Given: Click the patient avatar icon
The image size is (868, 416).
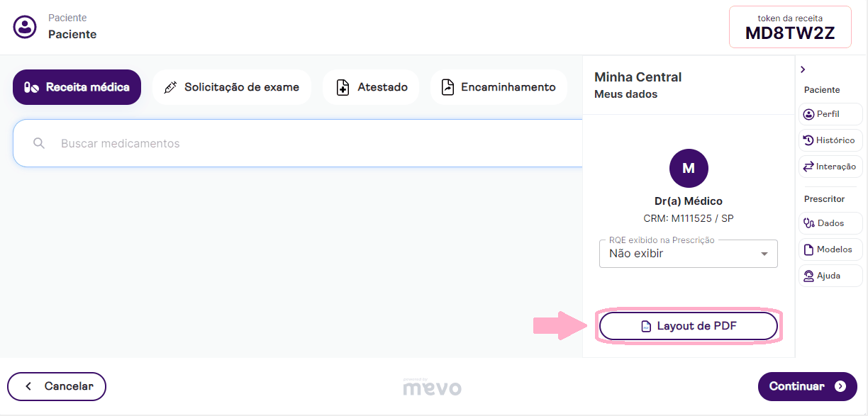Looking at the screenshot, I should (25, 28).
